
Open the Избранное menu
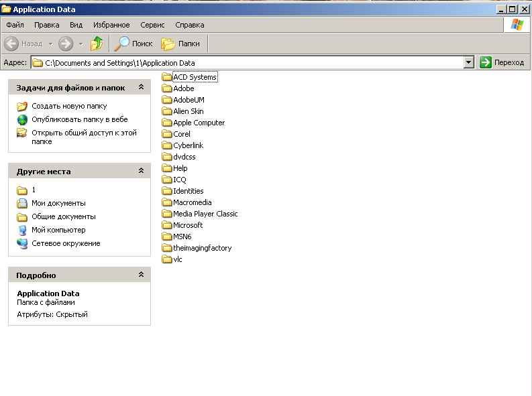point(111,25)
